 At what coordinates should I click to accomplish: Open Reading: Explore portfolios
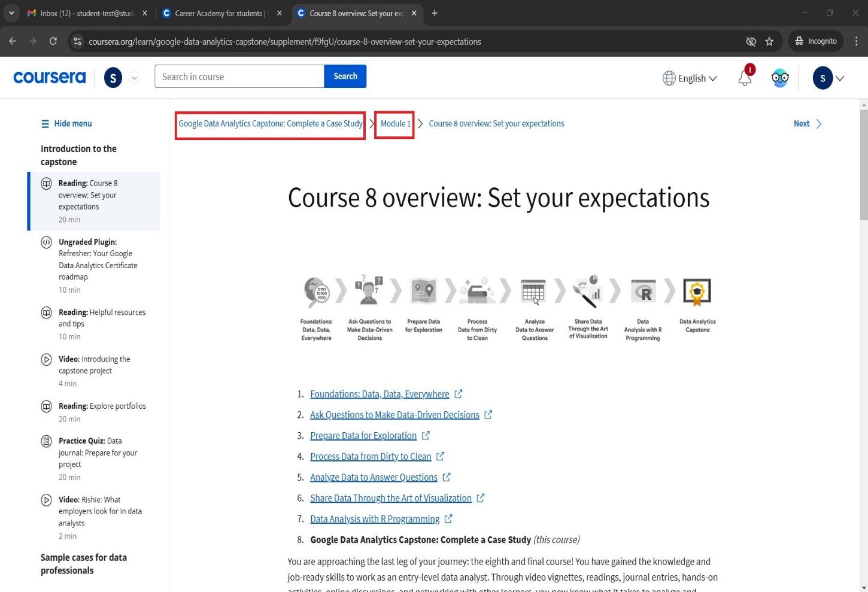point(94,412)
